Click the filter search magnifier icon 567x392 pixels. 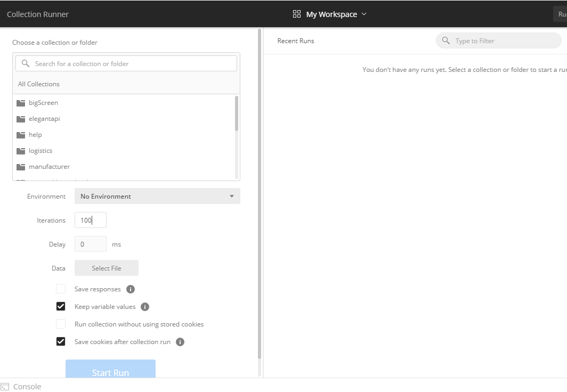[446, 40]
